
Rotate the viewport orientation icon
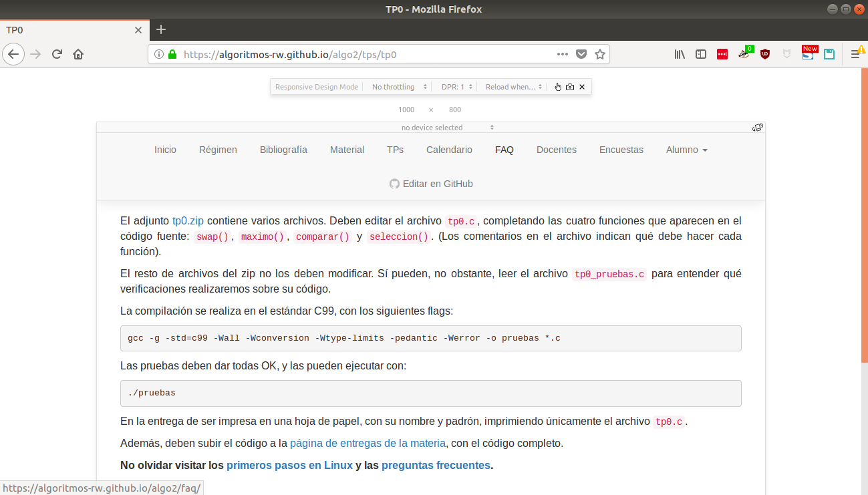(x=757, y=127)
